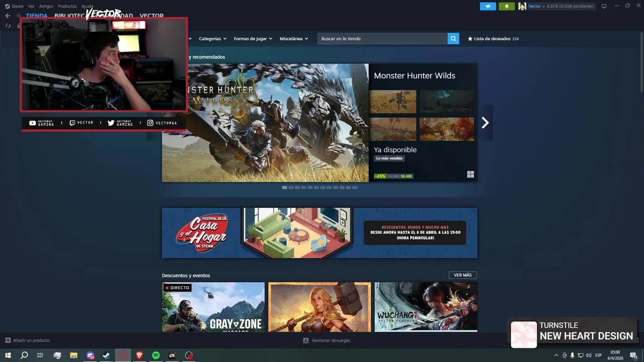Image resolution: width=644 pixels, height=362 pixels.
Task: Open Gestionar descargas
Action: 327,340
